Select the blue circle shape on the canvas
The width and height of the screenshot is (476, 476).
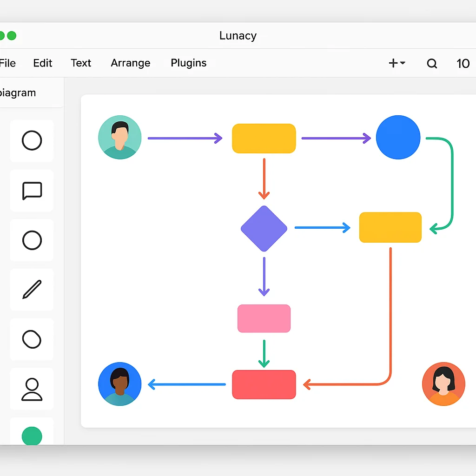point(398,137)
